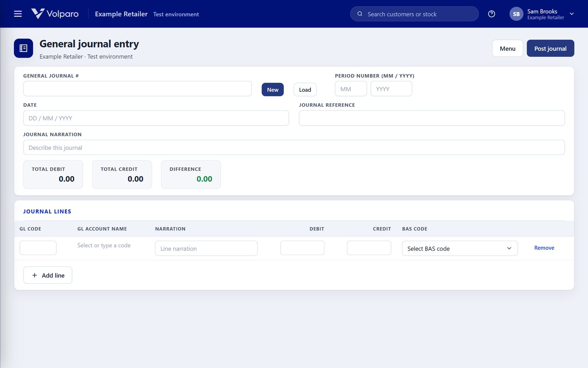Focus the GL Code input box
This screenshot has height=368, width=588.
[38, 248]
